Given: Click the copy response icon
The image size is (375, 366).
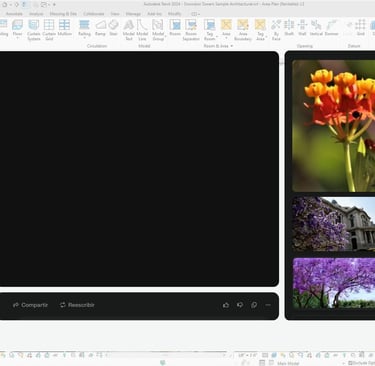Looking at the screenshot, I should tap(254, 305).
